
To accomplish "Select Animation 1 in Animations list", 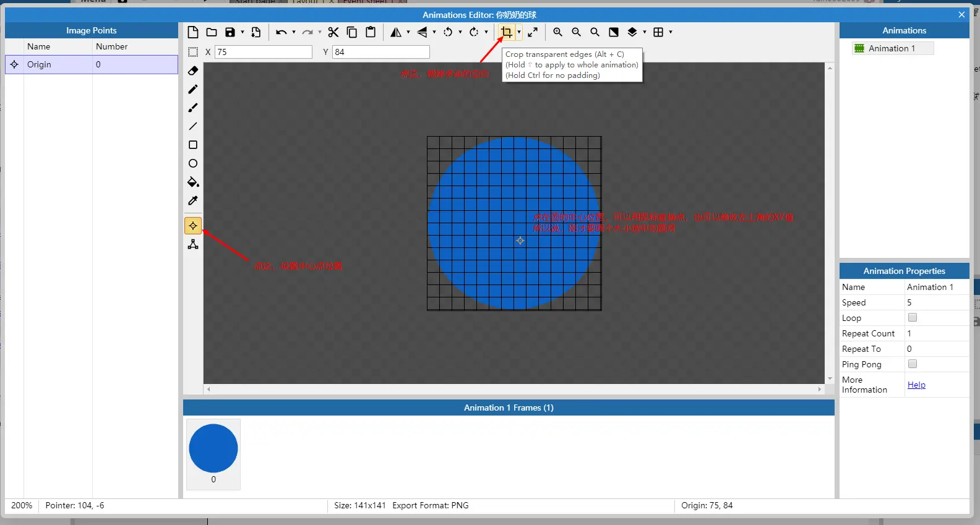I will point(892,48).
